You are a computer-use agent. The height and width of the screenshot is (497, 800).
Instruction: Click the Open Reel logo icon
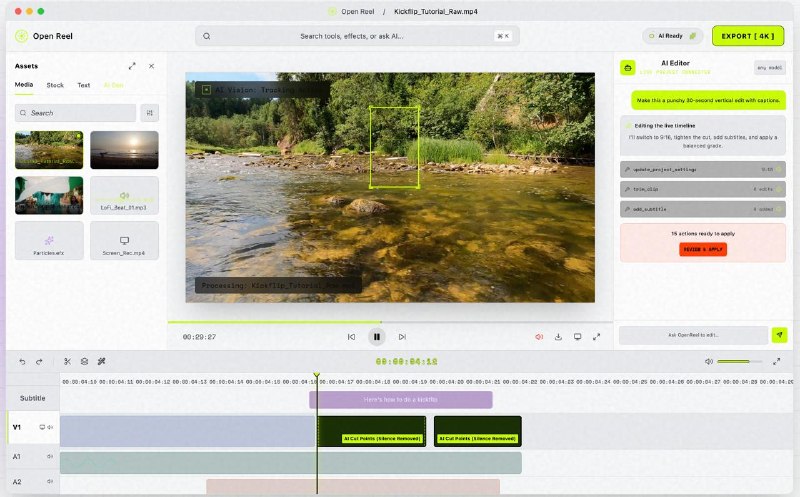coord(21,36)
